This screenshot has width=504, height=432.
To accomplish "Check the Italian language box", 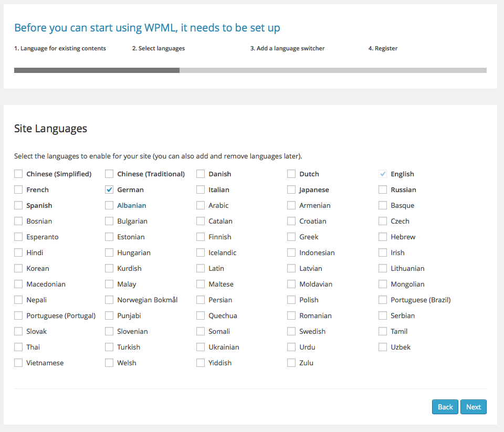I will tap(201, 189).
